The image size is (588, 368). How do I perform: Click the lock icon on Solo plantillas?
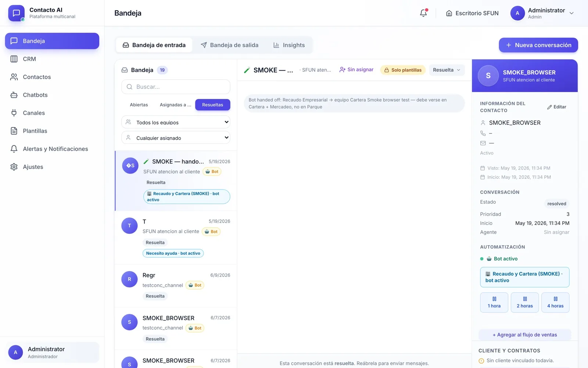pos(387,70)
